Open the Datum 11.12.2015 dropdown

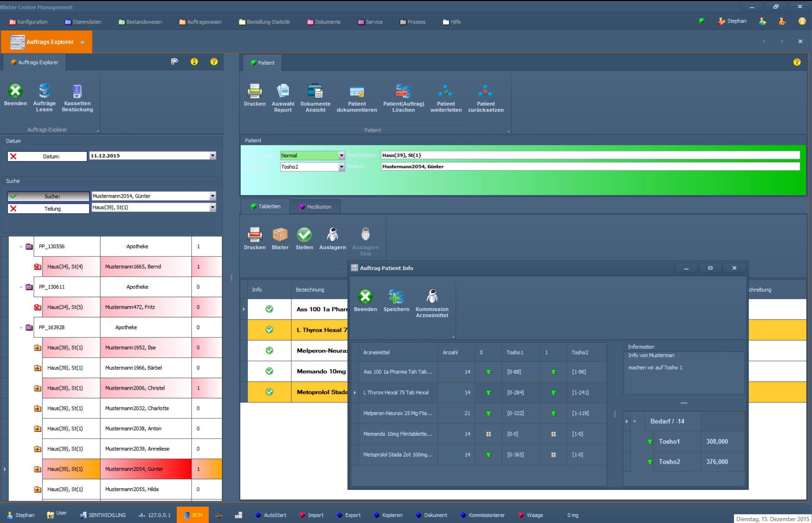213,156
